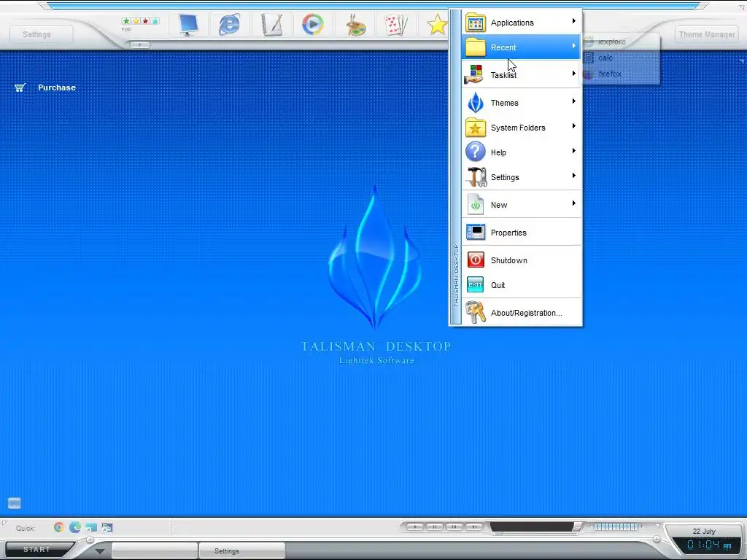Open the Themes submenu
This screenshot has height=560, width=747.
click(522, 102)
